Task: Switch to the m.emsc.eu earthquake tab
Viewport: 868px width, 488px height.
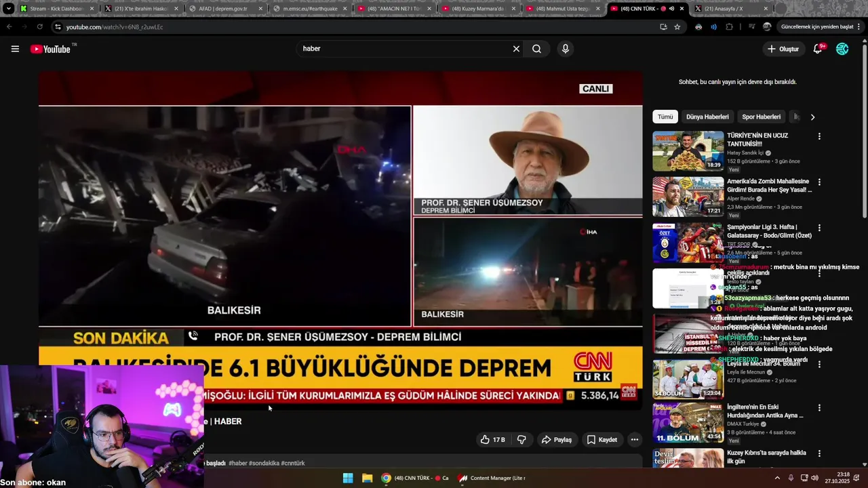Action: [x=309, y=9]
